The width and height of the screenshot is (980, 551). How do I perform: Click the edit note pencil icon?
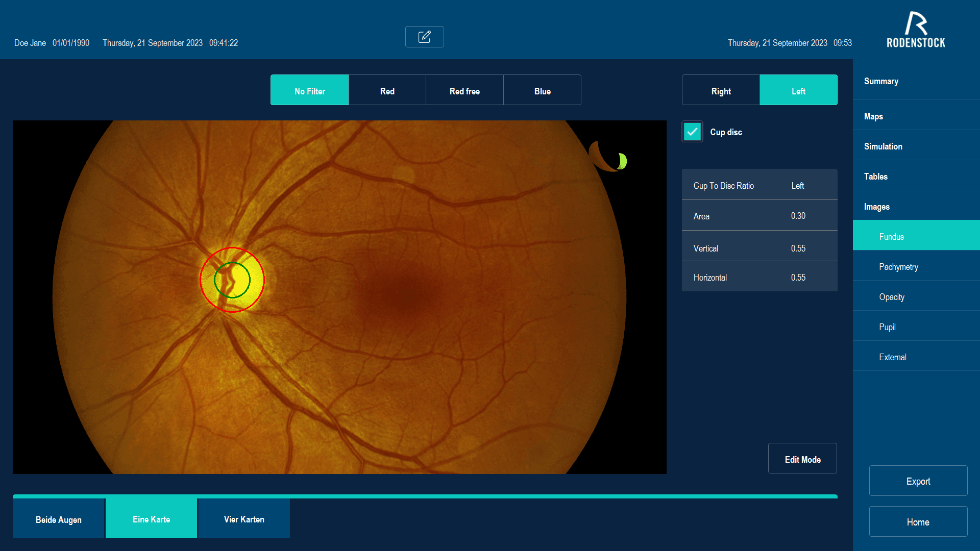point(424,37)
